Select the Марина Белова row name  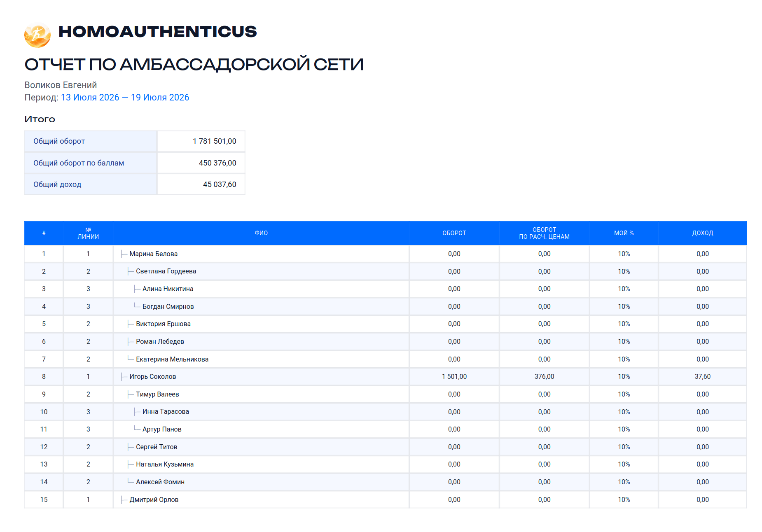(x=153, y=254)
